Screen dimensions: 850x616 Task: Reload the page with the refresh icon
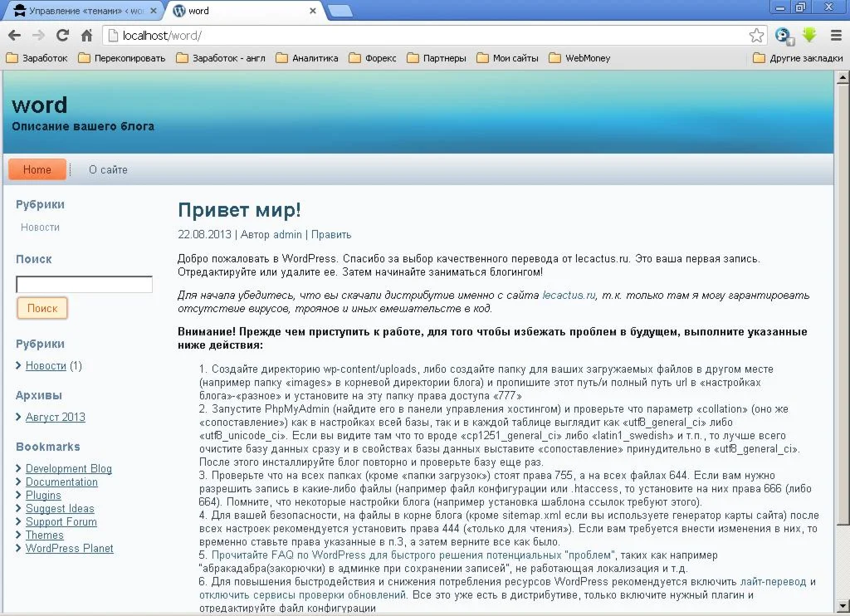[x=62, y=36]
